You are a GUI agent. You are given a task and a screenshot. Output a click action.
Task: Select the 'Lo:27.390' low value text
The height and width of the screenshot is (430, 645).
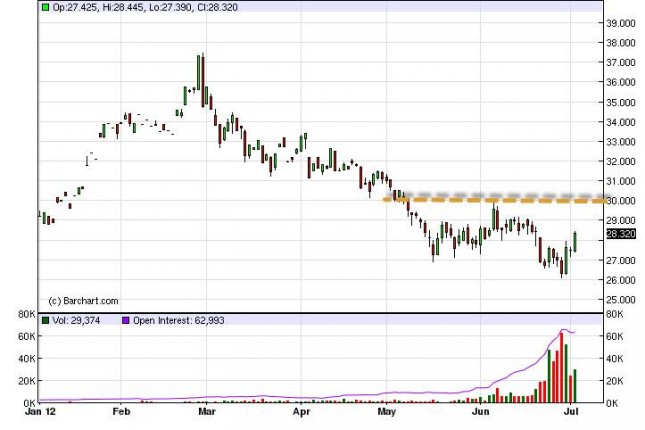pyautogui.click(x=169, y=7)
